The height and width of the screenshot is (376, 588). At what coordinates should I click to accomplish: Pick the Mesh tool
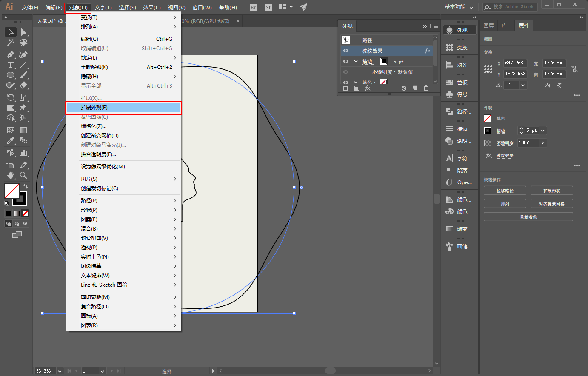click(x=11, y=130)
